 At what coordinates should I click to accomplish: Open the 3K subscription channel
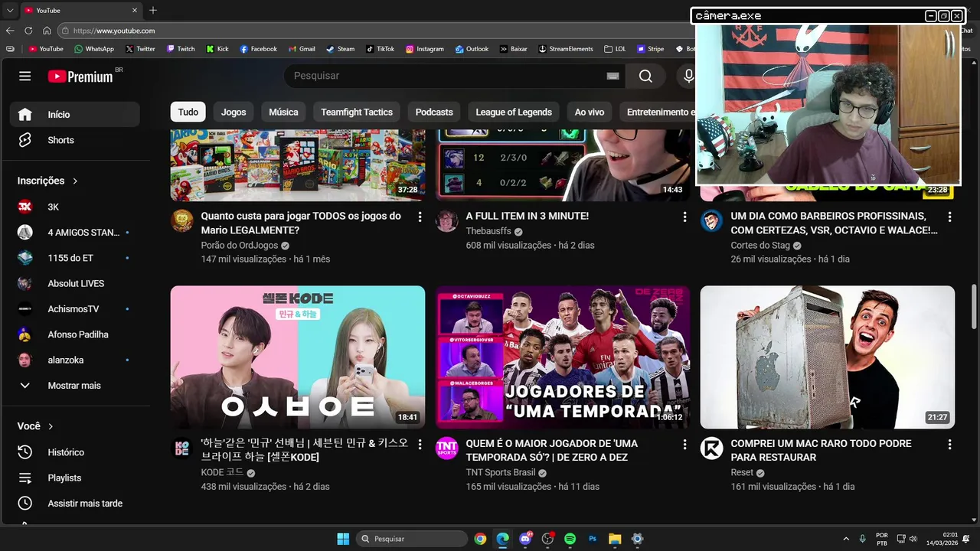(75, 207)
